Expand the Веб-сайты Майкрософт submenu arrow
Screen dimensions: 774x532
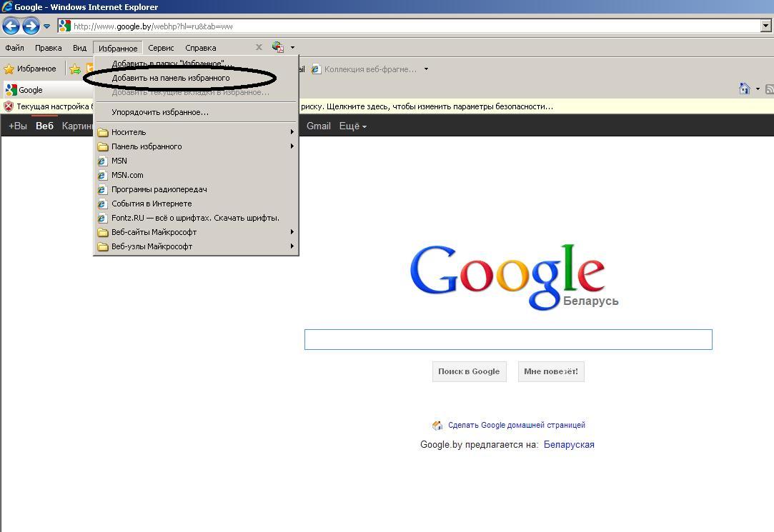point(292,232)
